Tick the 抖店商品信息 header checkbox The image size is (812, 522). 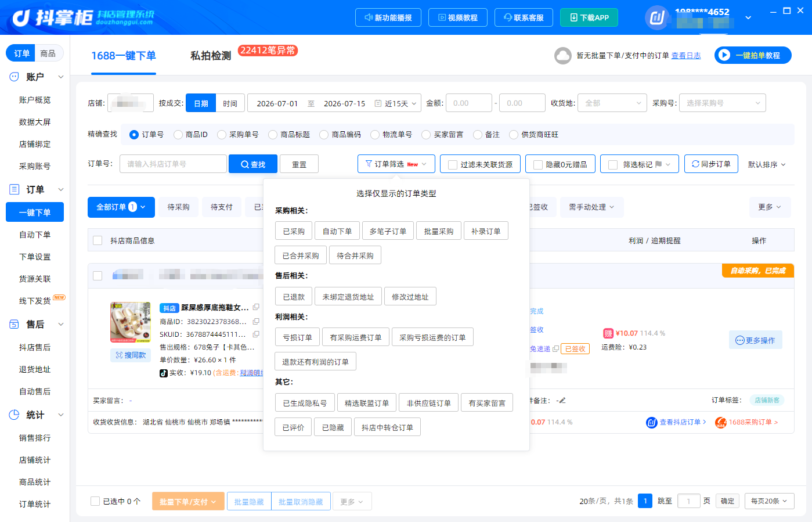point(98,240)
